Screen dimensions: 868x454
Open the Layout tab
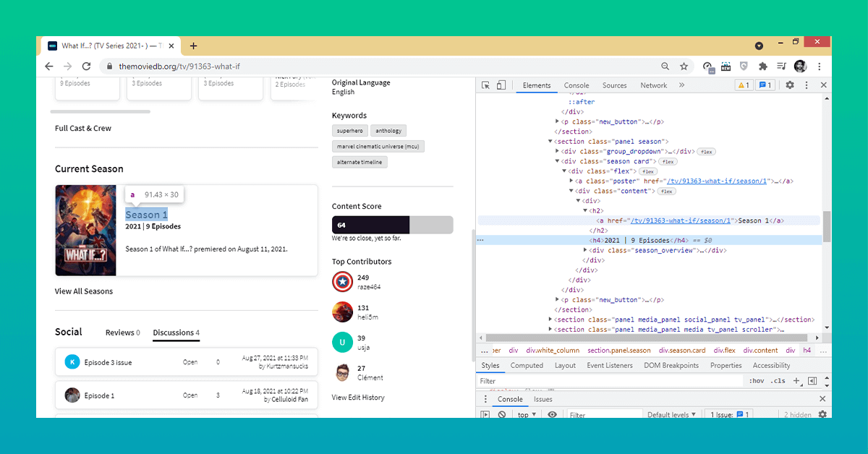pos(565,365)
